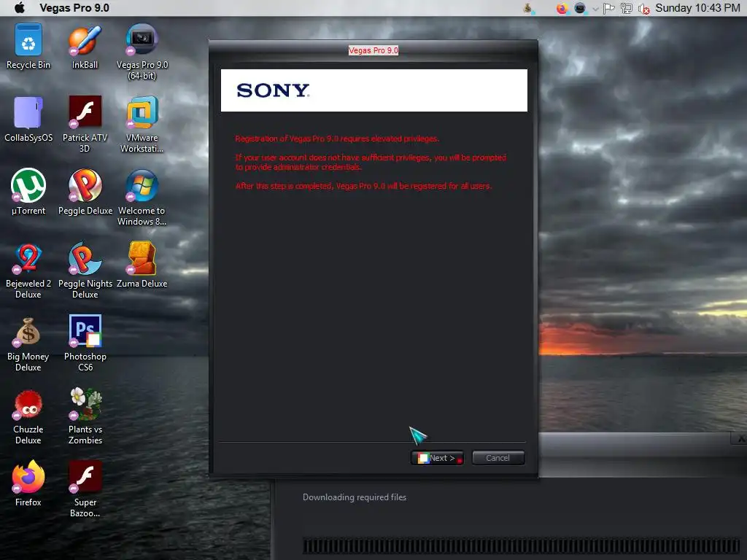
Task: Click the Sony logo banner
Action: [374, 90]
